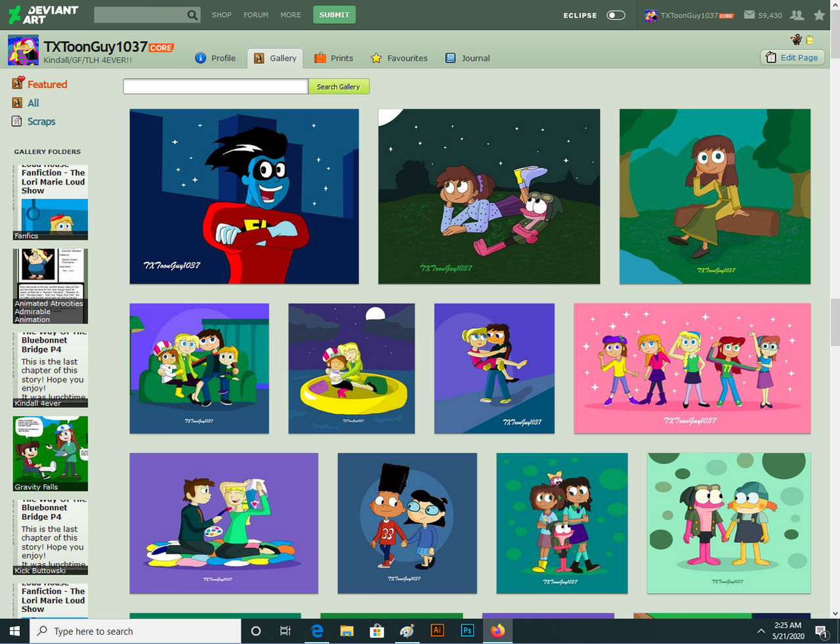
Task: Click the TXToonGuy1037 profile avatar
Action: (23, 51)
